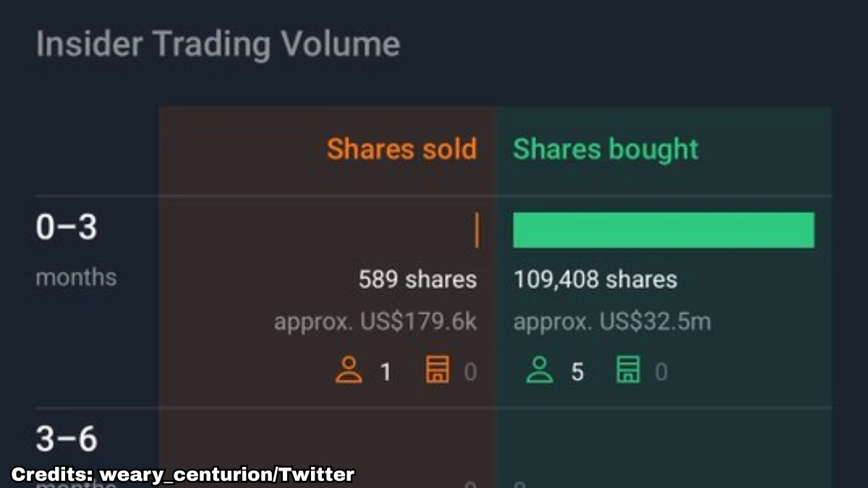Click approx. US$32.5m bought amount

[x=612, y=322]
